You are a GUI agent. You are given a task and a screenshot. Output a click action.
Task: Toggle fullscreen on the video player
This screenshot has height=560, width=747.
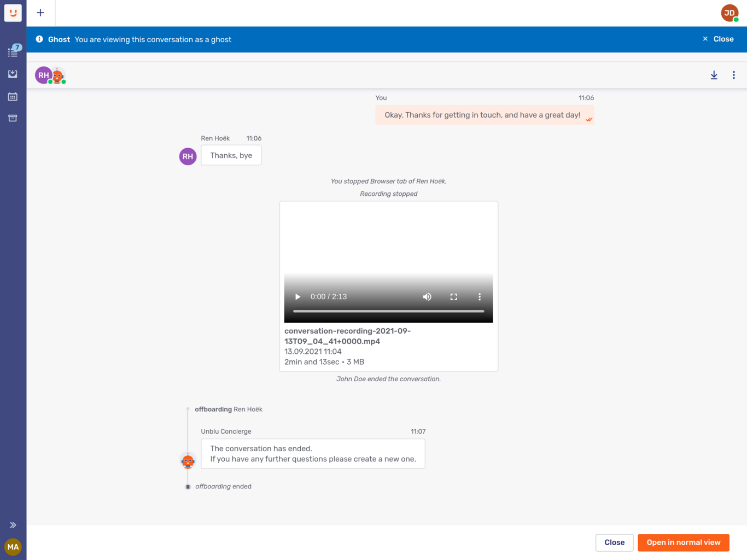(453, 296)
